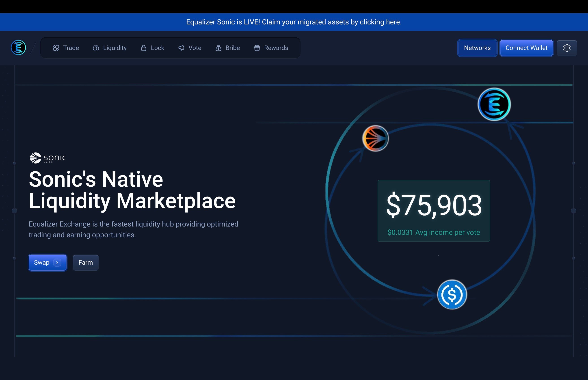The width and height of the screenshot is (588, 380).
Task: Click the gift box icon beside Rewards
Action: pyautogui.click(x=257, y=48)
